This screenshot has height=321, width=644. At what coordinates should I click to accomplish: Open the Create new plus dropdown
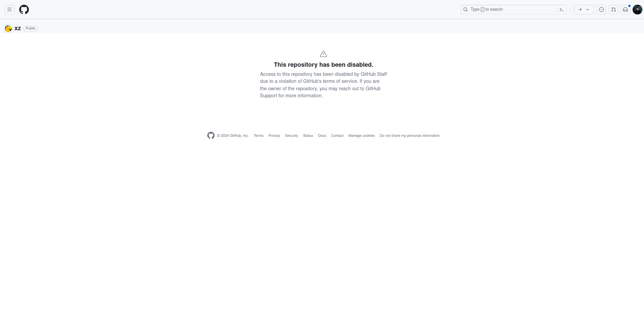pyautogui.click(x=584, y=10)
